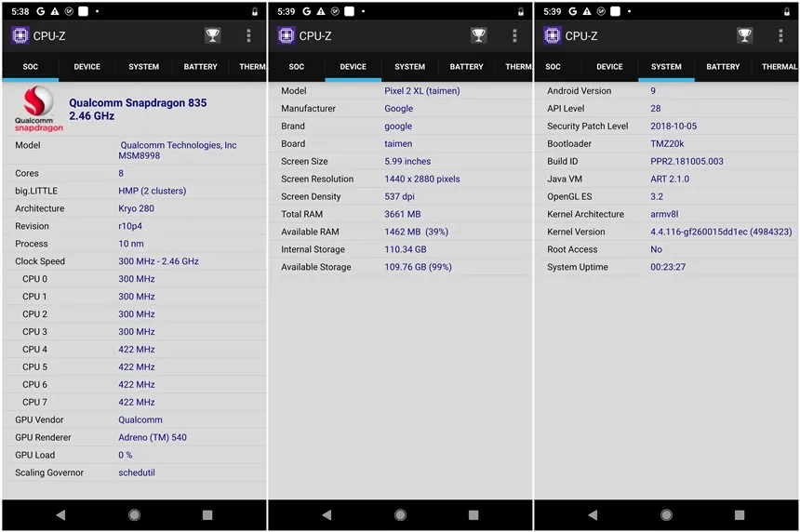Tap the battery status icon in the right screen
The image size is (800, 532).
click(x=787, y=11)
